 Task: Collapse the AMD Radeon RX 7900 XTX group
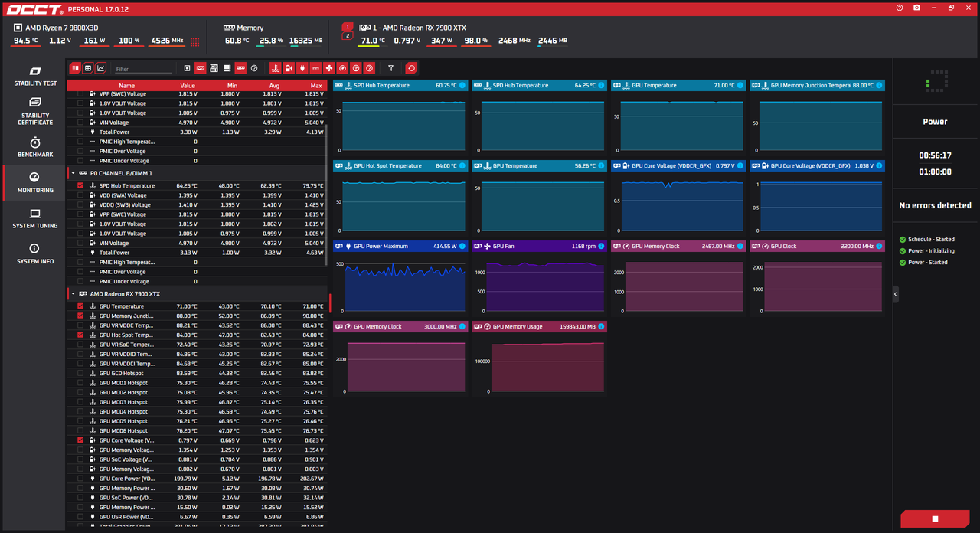coord(73,294)
